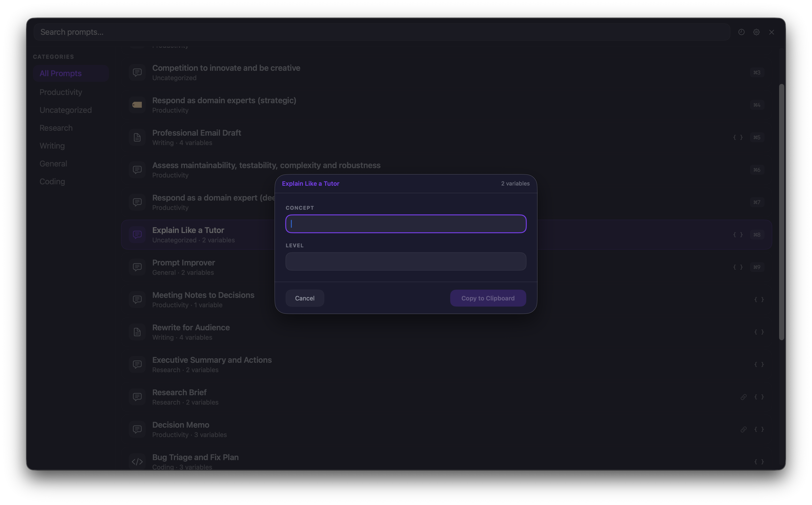Focus the Concept input field
Screen dimensions: 812x505
[x=406, y=224]
